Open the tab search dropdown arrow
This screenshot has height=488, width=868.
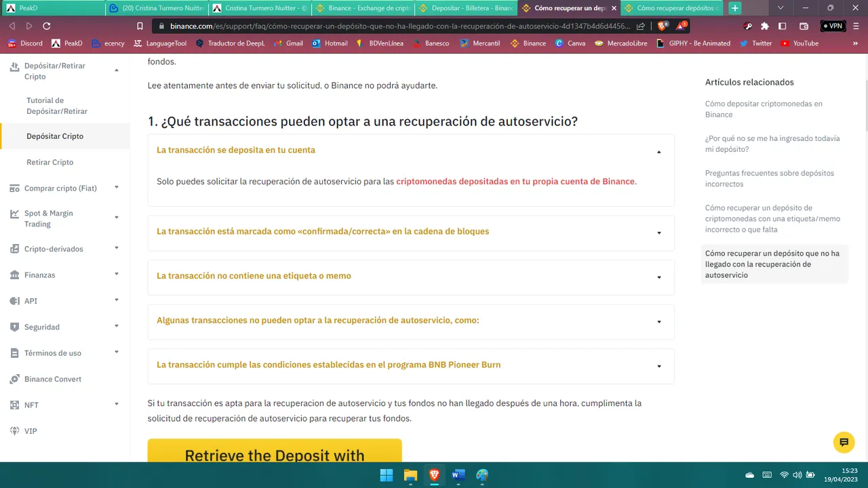tap(781, 8)
